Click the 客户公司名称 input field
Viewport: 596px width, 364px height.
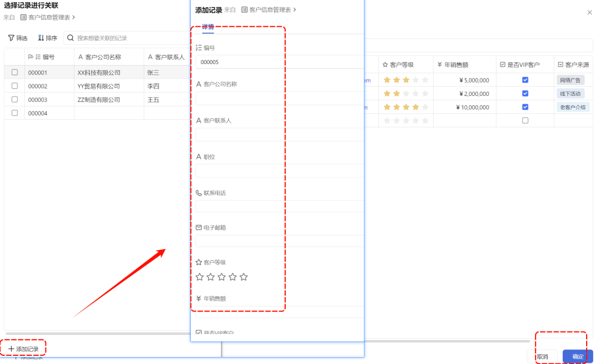coord(279,98)
